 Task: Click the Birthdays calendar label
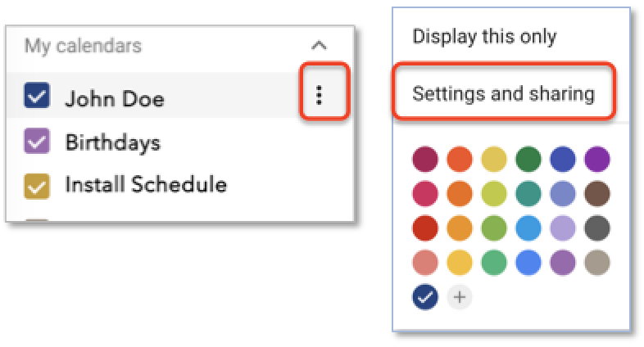(113, 142)
